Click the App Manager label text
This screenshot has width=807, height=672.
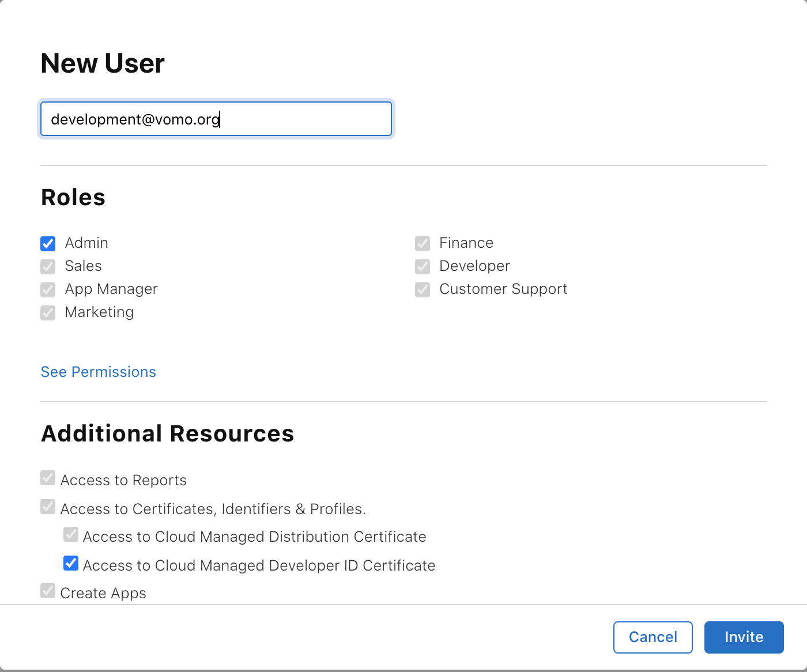click(x=111, y=289)
